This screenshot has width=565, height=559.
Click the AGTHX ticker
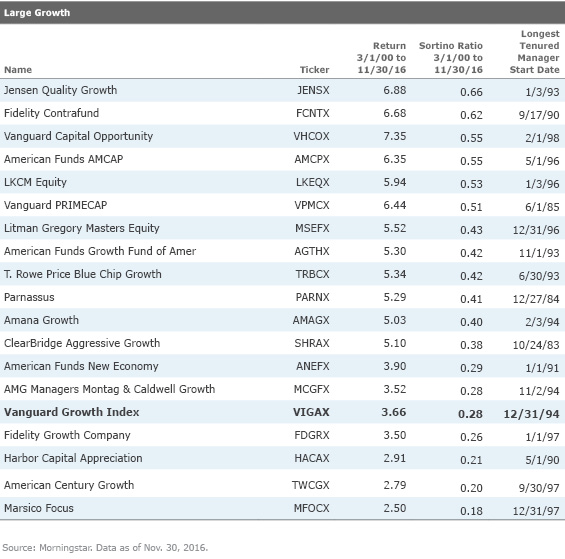coord(312,251)
